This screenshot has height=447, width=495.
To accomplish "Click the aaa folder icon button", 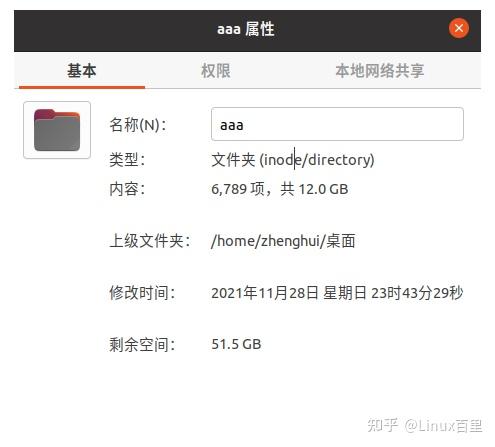I will (x=57, y=130).
